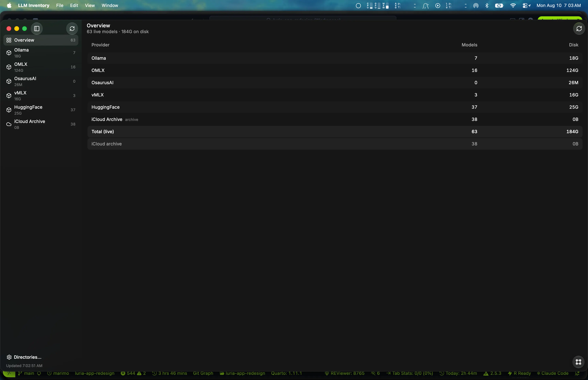Screen dimensions: 588x380
Task: Click the Ollama cube icon
Action: pos(9,53)
